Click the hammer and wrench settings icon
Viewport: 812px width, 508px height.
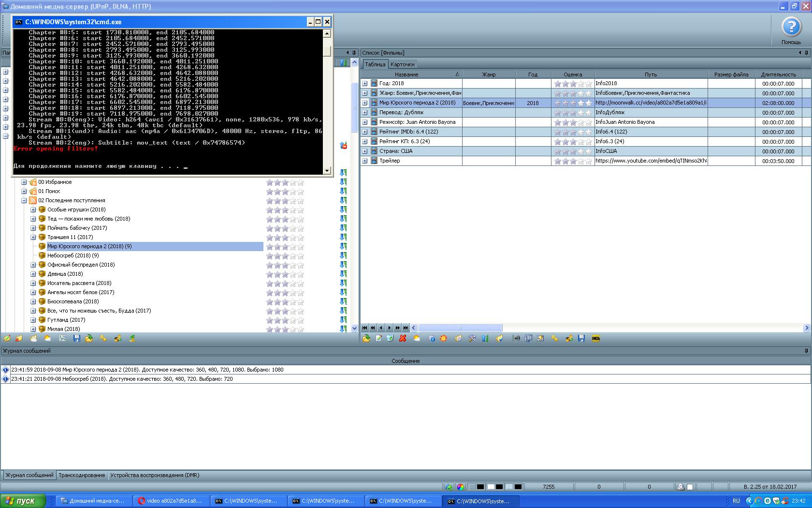tap(472, 339)
